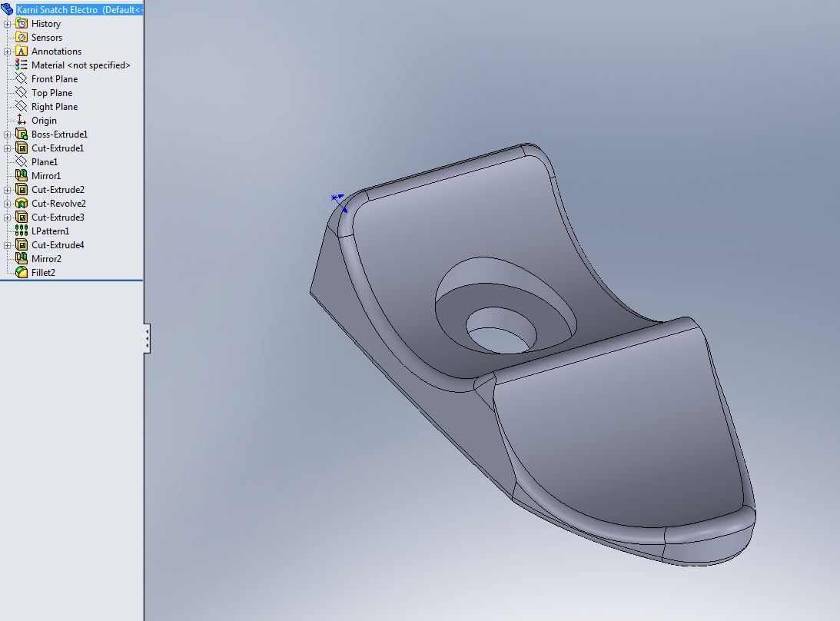Expand the Boss-Extrude1 feature

[7, 134]
